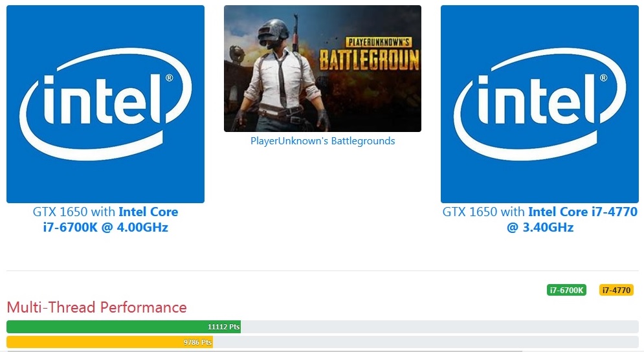Click the green i7-6700K legend badge
Viewport: 644px width, 352px height.
pyautogui.click(x=566, y=290)
